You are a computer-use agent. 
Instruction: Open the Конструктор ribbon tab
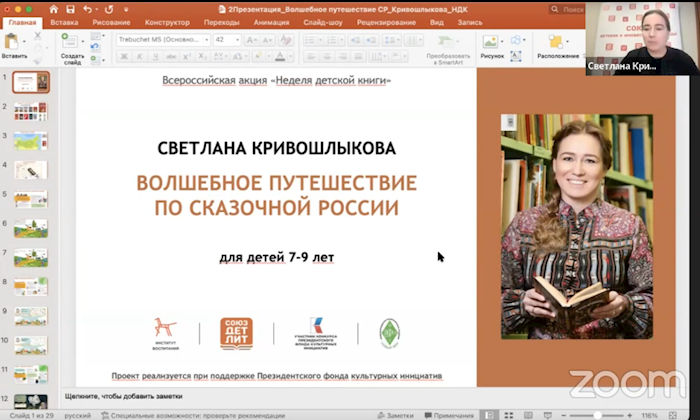[167, 22]
